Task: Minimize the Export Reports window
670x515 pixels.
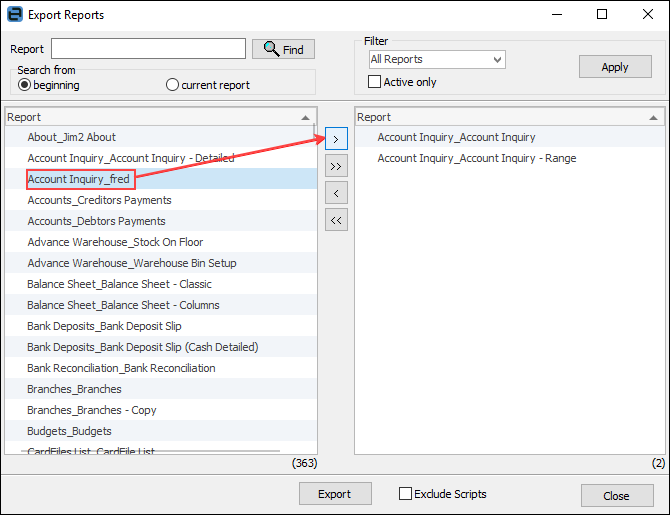Action: coord(557,14)
